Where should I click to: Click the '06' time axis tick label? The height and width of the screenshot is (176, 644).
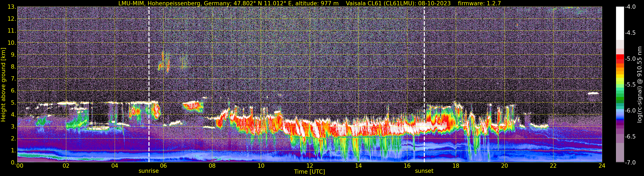click(x=163, y=166)
